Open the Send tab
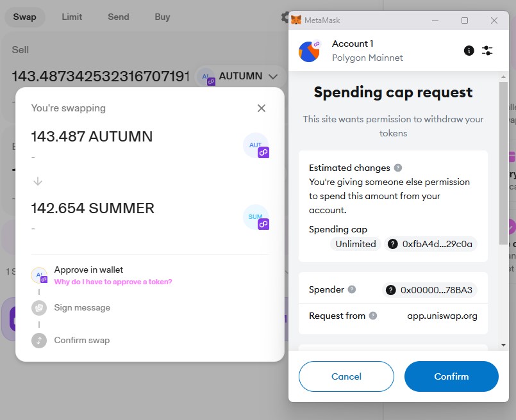 [x=119, y=17]
